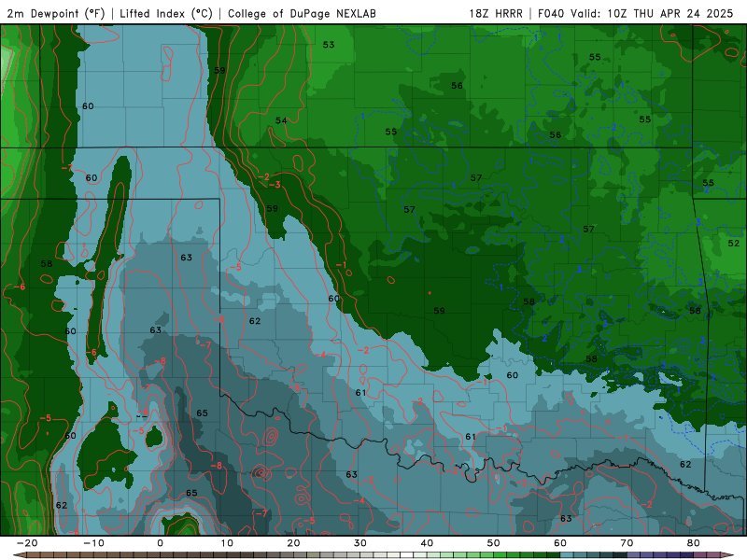This screenshot has height=560, width=747.
Task: Click the "College of DuPage NEXLAB" header text
Action: tap(302, 13)
